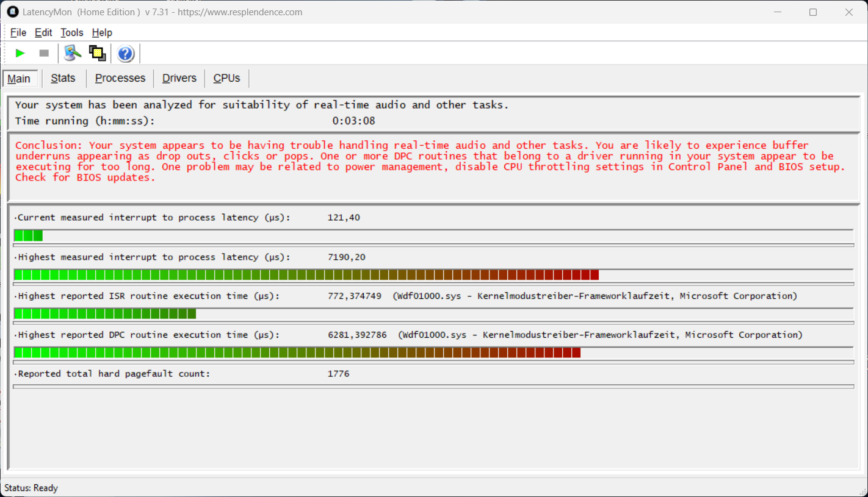Open the Tools menu
The height and width of the screenshot is (497, 868).
72,32
